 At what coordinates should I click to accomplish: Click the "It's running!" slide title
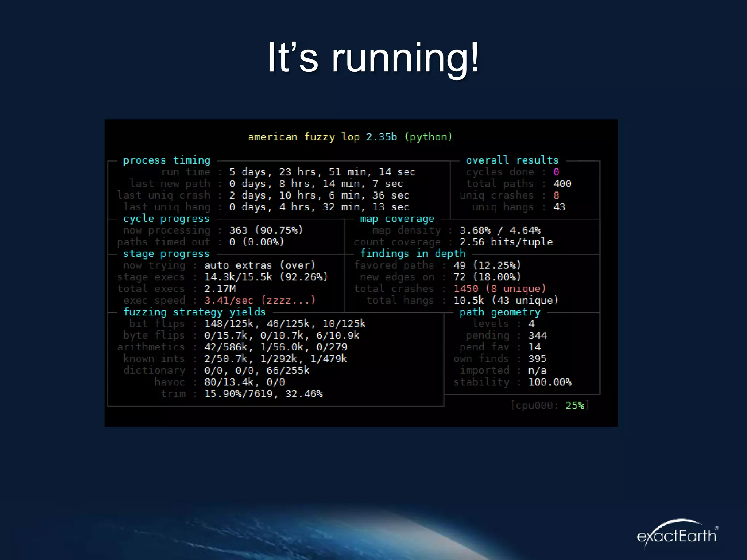click(x=373, y=58)
